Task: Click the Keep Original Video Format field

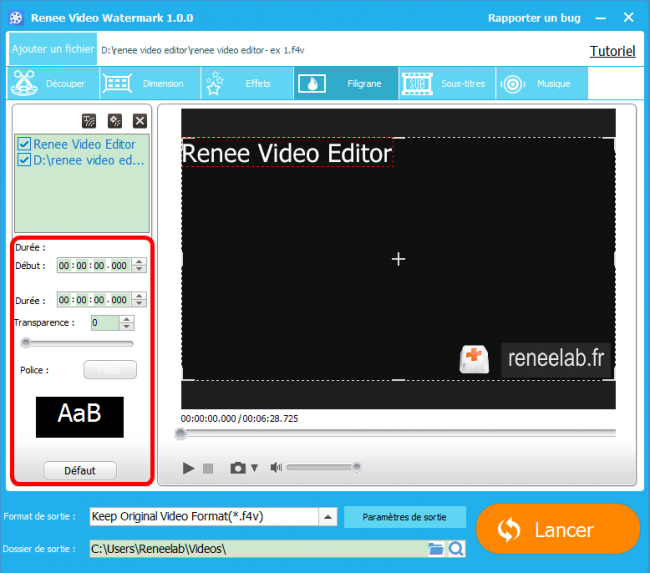Action: pyautogui.click(x=204, y=517)
